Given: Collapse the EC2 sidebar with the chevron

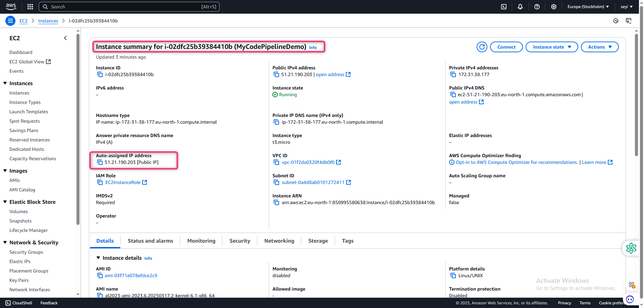Looking at the screenshot, I should coord(65,38).
